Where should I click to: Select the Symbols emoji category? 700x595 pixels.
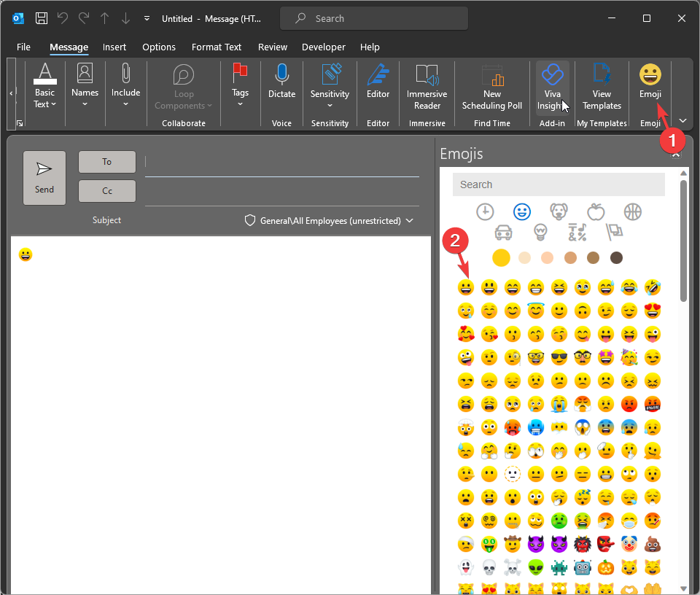pos(577,232)
